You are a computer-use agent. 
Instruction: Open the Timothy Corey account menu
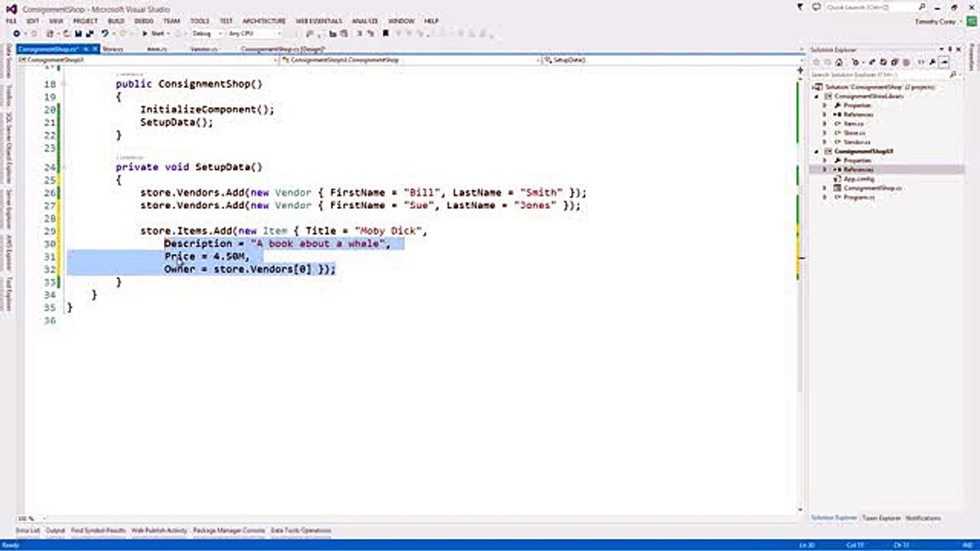click(937, 21)
